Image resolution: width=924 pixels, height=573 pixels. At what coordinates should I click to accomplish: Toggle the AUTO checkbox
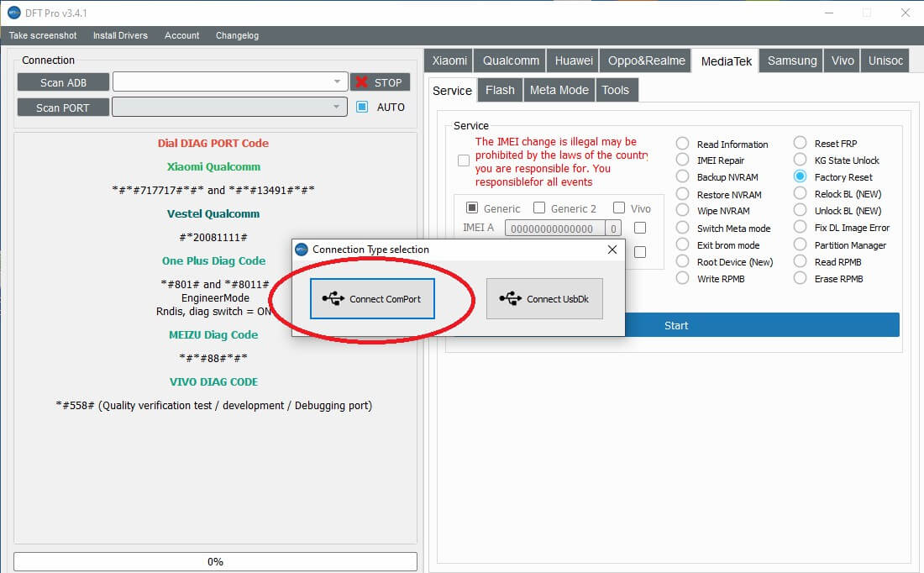tap(362, 107)
